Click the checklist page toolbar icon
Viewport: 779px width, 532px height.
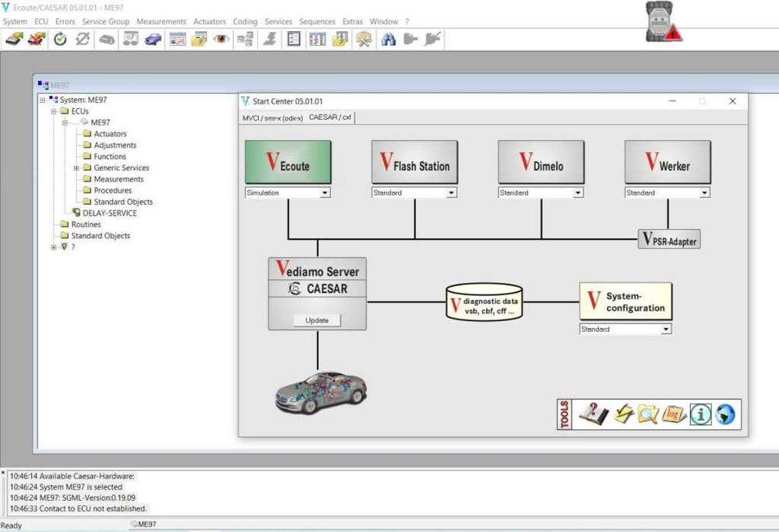[x=294, y=39]
